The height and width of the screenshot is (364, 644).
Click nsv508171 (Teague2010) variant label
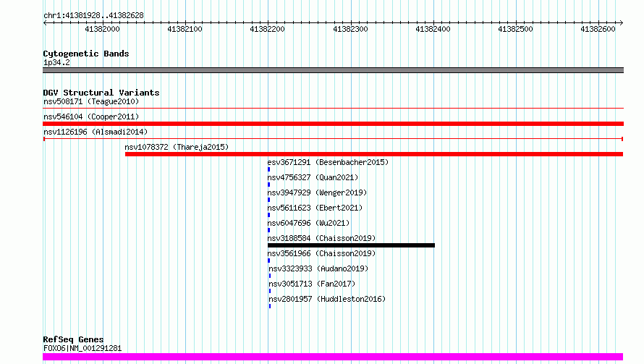91,101
